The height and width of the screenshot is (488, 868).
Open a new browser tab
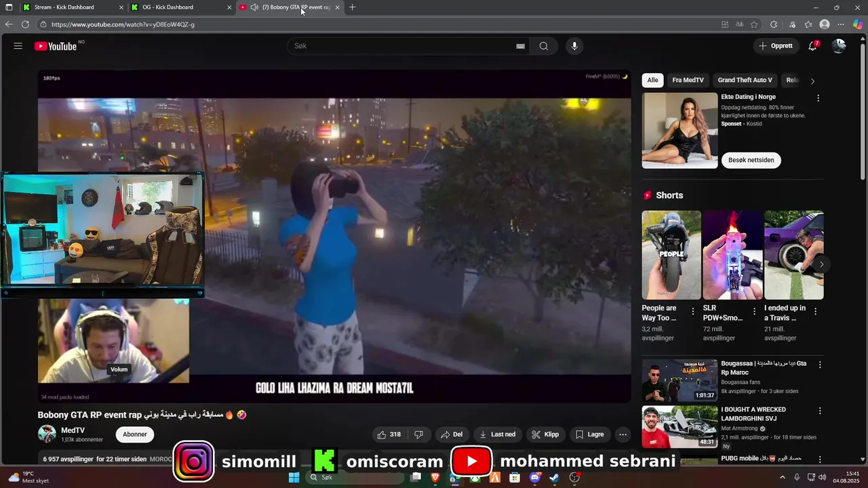coord(352,7)
